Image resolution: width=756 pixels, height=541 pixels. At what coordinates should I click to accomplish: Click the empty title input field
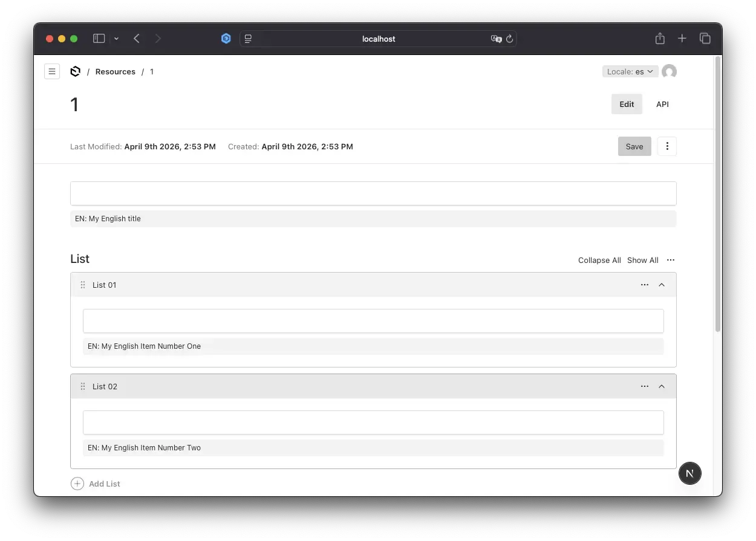pos(373,193)
